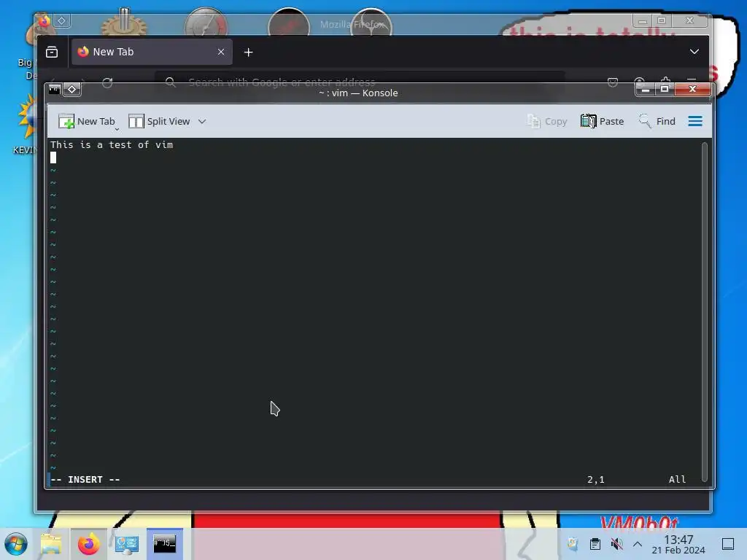Click the 'All' status indicator in vim

677,480
